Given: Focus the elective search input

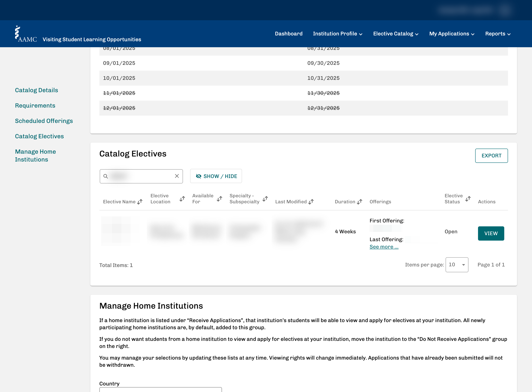Looking at the screenshot, I should click(x=141, y=176).
